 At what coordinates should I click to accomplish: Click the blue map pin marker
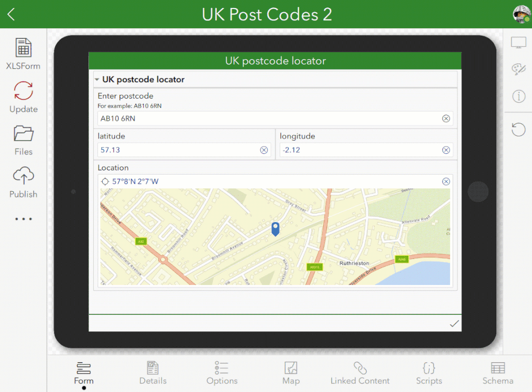[x=275, y=229]
